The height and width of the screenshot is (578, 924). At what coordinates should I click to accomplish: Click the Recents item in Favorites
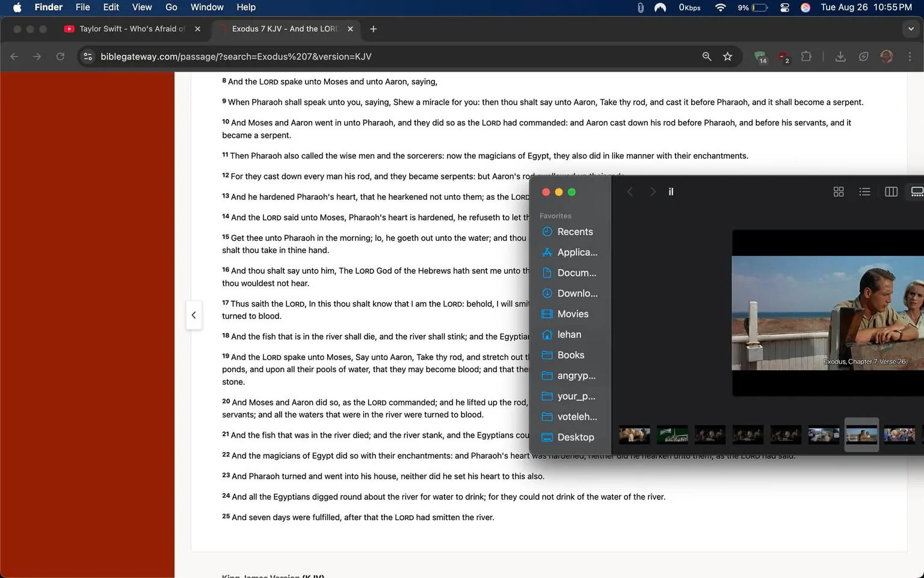tap(574, 231)
